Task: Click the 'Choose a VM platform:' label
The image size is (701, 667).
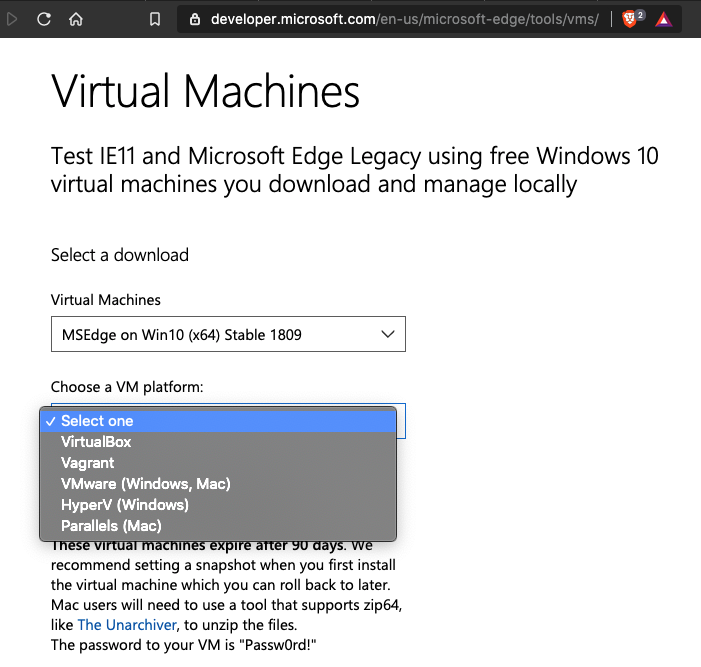Action: coord(127,387)
